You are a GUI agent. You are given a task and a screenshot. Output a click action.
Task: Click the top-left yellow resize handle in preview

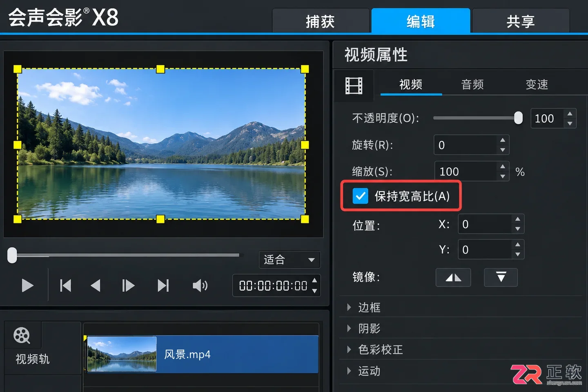18,69
